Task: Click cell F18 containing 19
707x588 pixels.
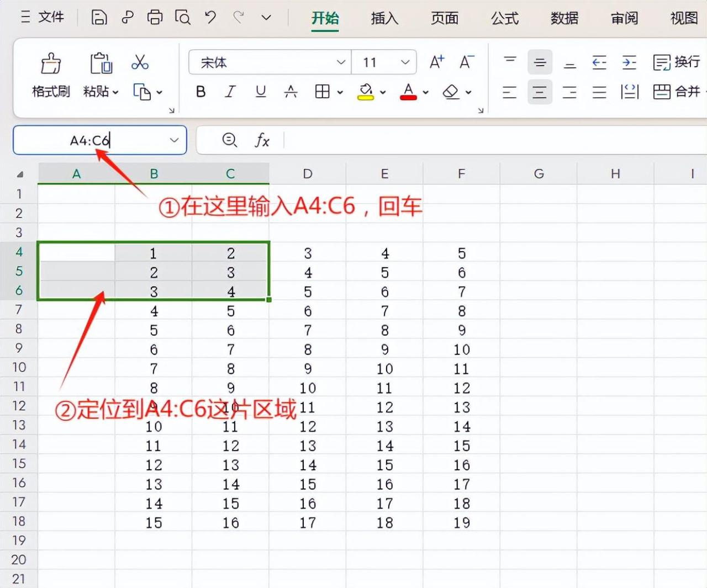Action: point(462,522)
